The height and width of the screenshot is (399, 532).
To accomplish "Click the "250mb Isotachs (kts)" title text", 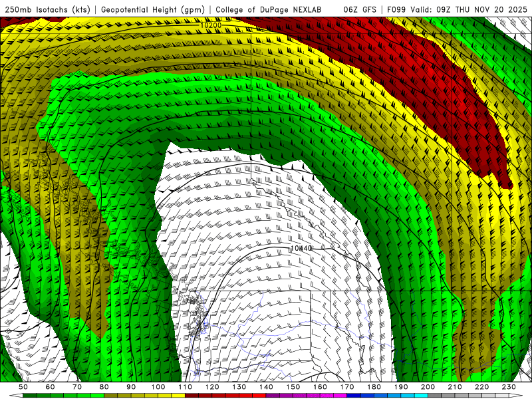I will [47, 9].
